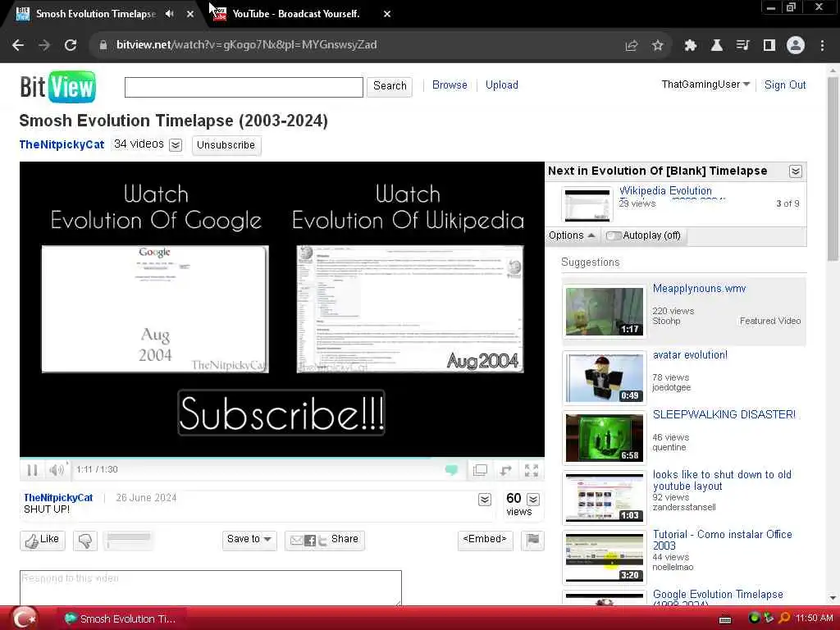Mute the video player volume icon
This screenshot has width=840, height=630.
point(57,470)
